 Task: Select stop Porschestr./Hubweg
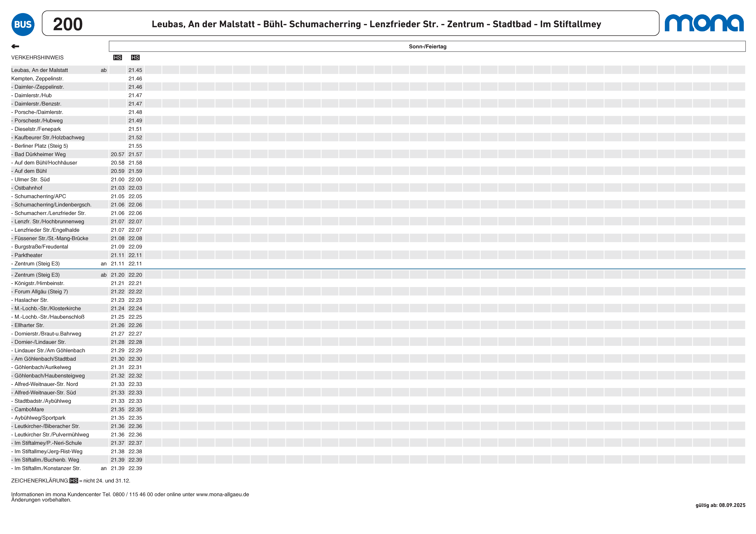(37, 121)
